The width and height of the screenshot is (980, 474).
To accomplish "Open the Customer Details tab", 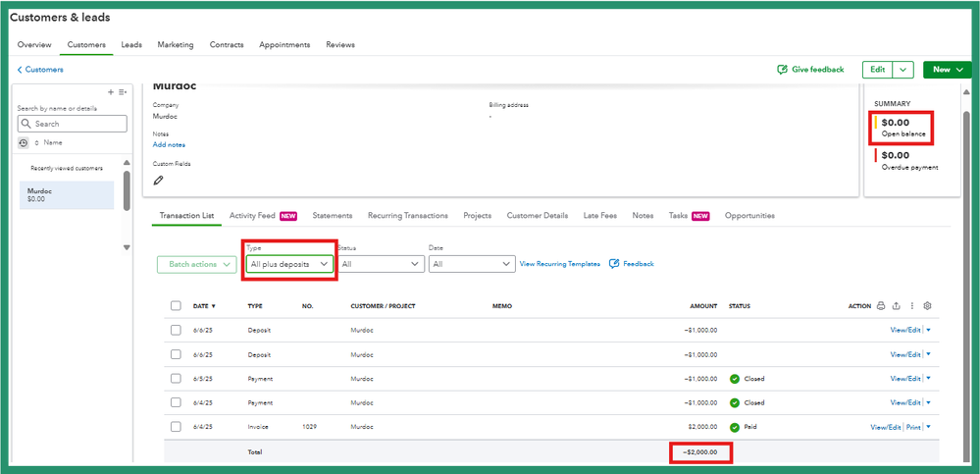I will [538, 216].
